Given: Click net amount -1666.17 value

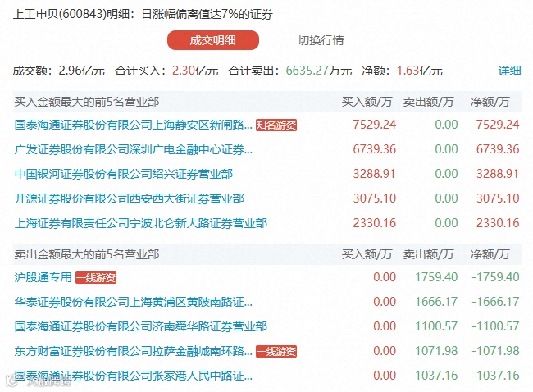Looking at the screenshot, I should click(x=495, y=302).
